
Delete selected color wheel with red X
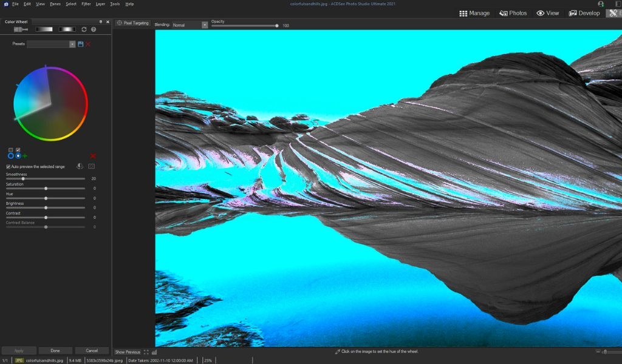pos(93,156)
